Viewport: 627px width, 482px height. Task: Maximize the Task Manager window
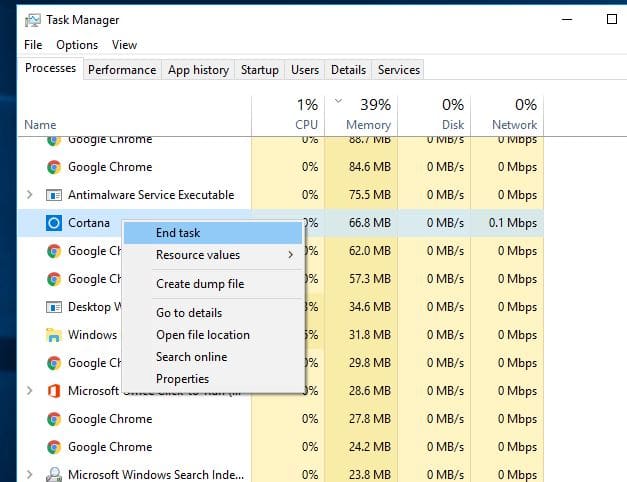pos(612,19)
